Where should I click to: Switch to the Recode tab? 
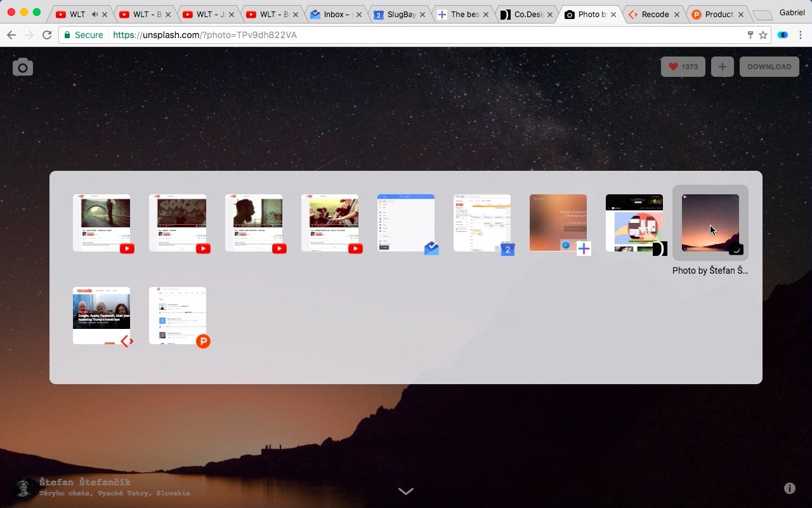coord(652,13)
